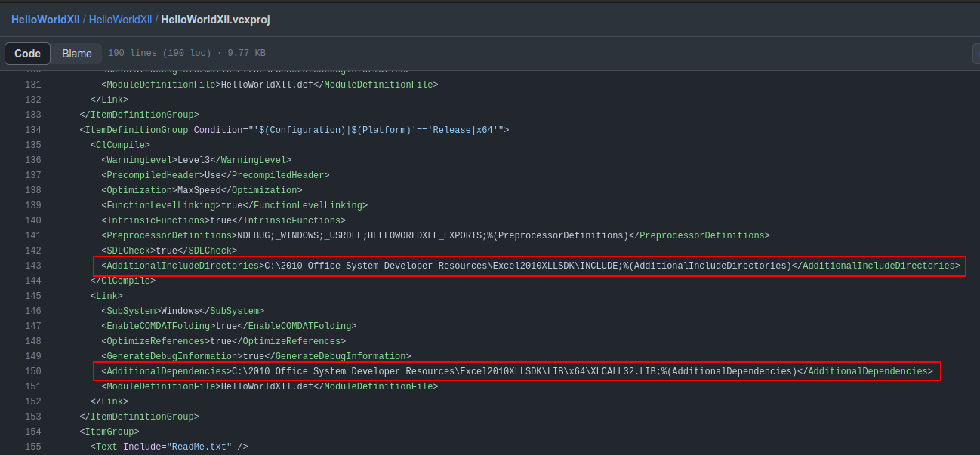Select line number 131
980x455 pixels.
point(32,85)
